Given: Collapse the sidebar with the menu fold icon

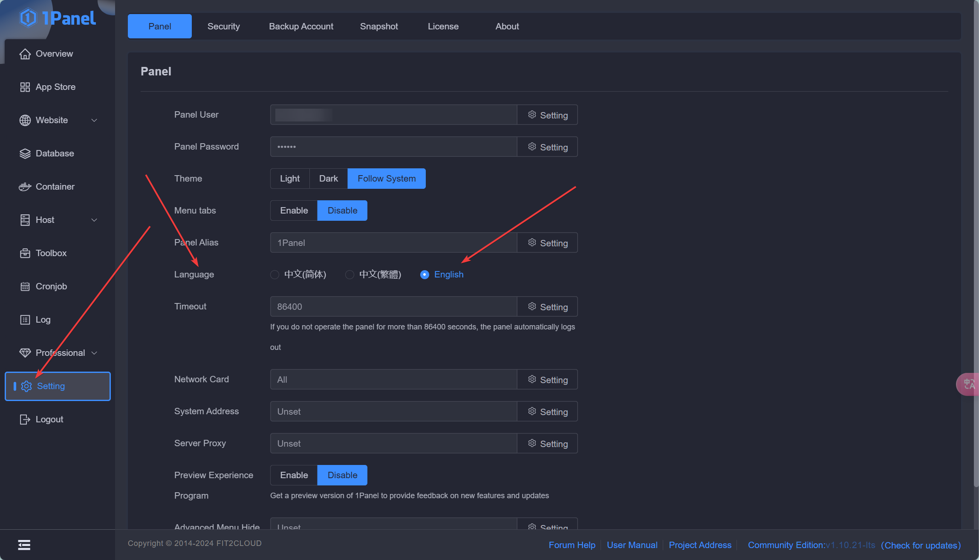Looking at the screenshot, I should coord(24,545).
